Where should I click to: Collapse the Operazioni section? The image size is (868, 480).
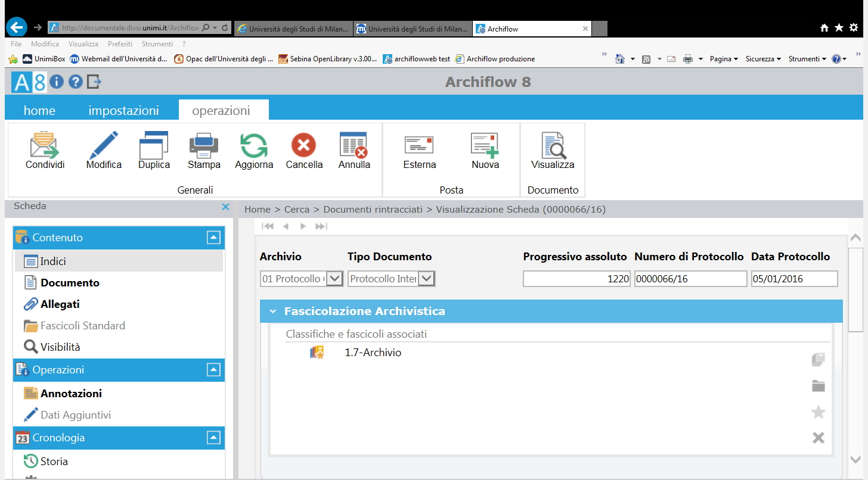coord(213,370)
